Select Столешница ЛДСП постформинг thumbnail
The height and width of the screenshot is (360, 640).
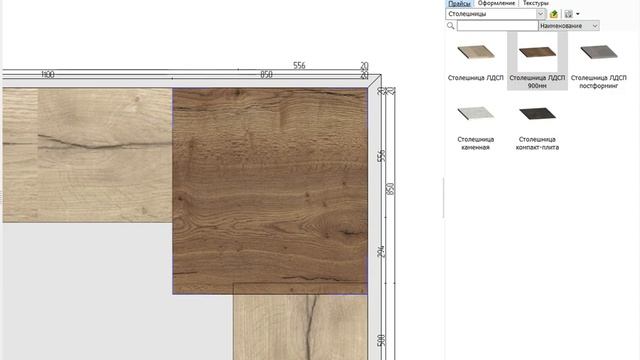pos(598,52)
